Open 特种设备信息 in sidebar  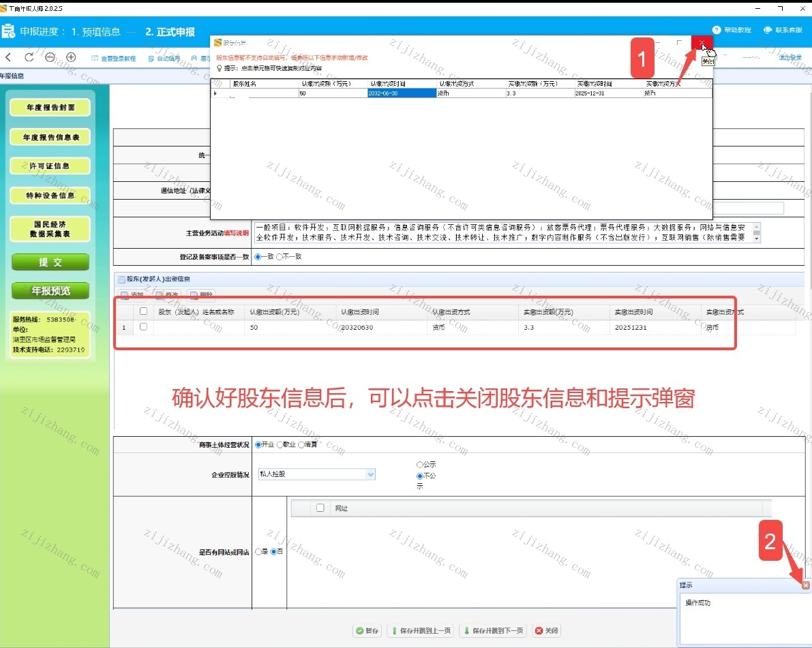click(50, 196)
